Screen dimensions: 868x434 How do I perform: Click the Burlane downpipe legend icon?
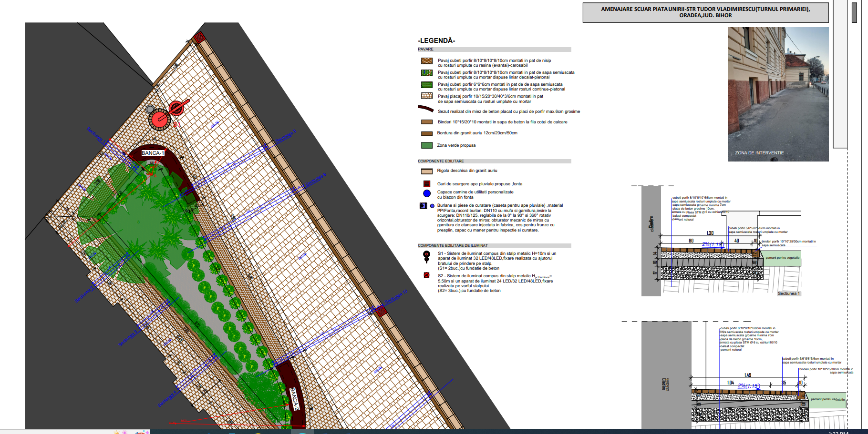coord(423,206)
